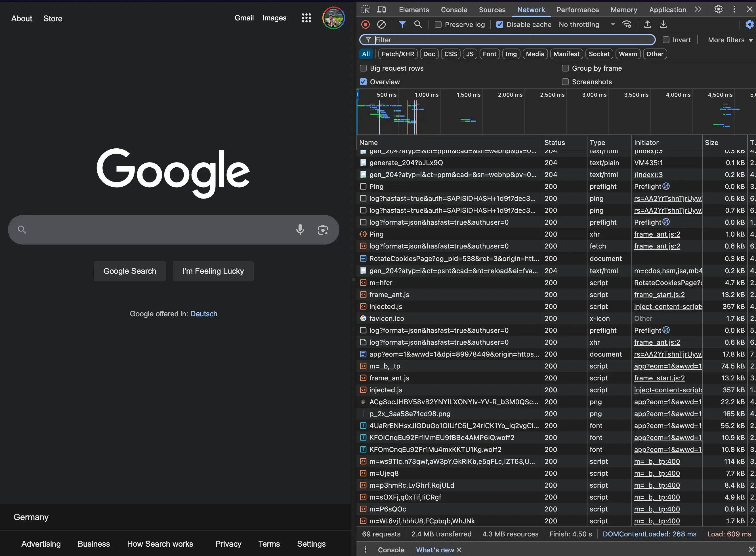The width and height of the screenshot is (756, 556).
Task: Close the What's new drawer tab
Action: tap(458, 549)
